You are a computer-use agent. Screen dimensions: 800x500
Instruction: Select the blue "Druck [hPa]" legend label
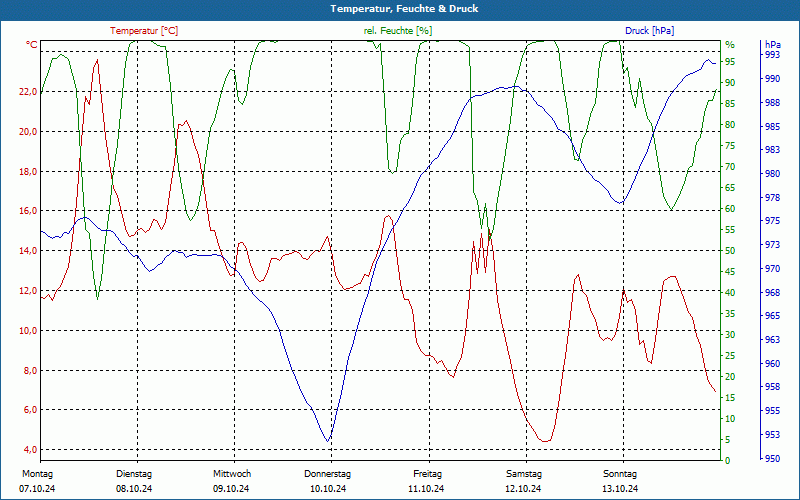(649, 31)
